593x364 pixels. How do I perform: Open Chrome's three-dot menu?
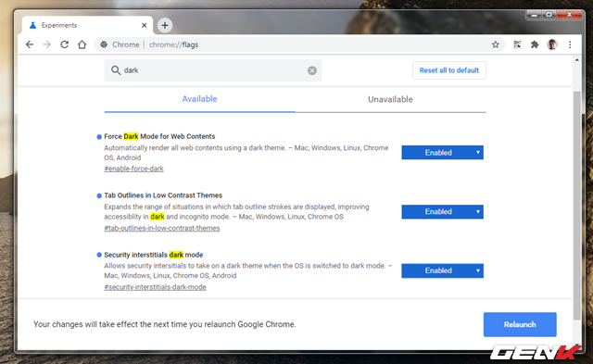[570, 44]
